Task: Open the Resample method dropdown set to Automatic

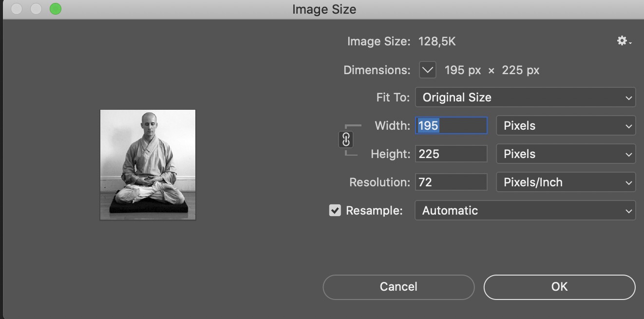Action: click(525, 210)
